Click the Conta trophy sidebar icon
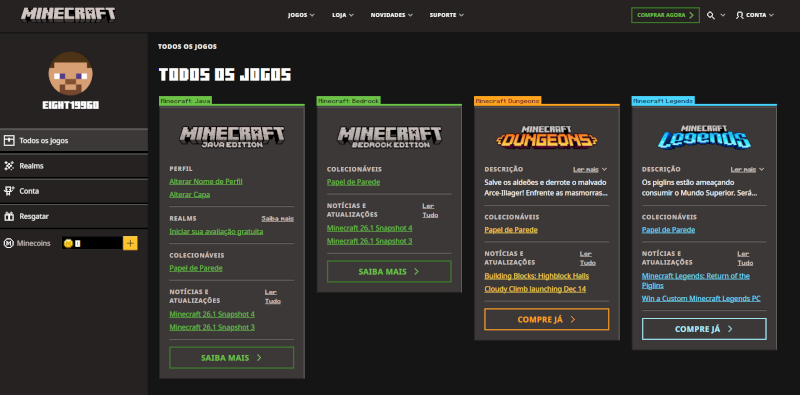The width and height of the screenshot is (800, 395). pyautogui.click(x=9, y=191)
